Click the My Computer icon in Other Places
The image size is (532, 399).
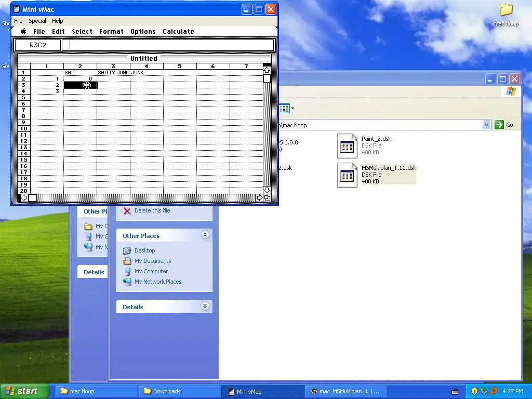coord(127,271)
